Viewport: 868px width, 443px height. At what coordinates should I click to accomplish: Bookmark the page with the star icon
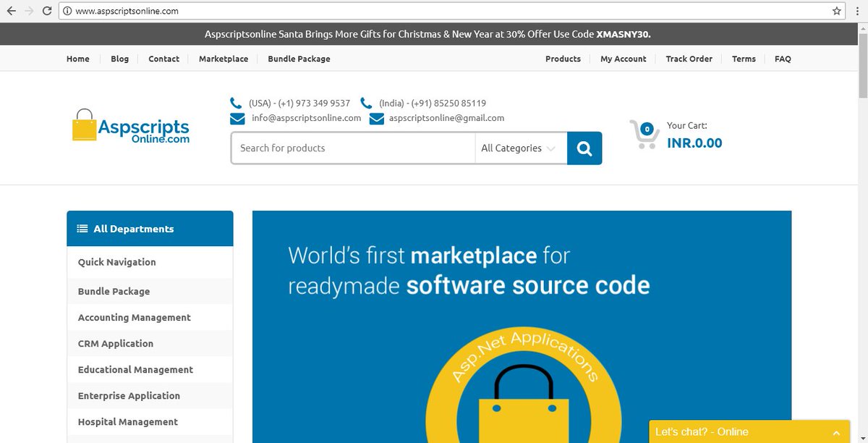click(x=837, y=11)
